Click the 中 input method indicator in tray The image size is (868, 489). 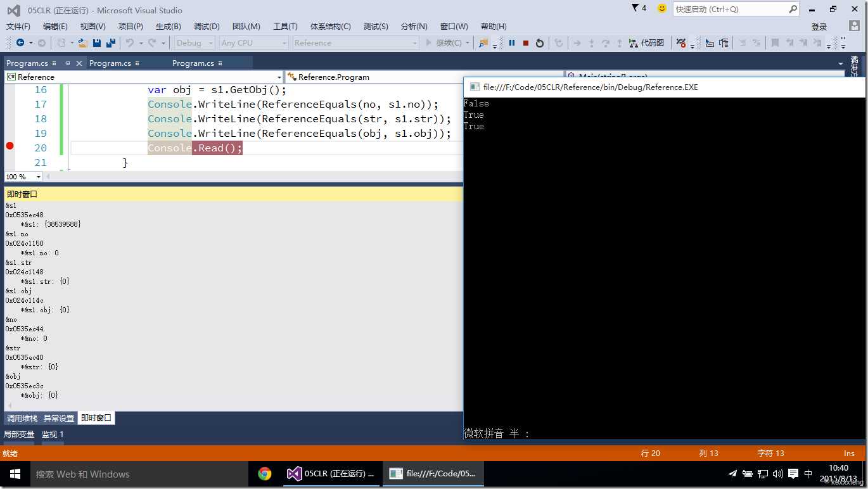click(x=808, y=474)
